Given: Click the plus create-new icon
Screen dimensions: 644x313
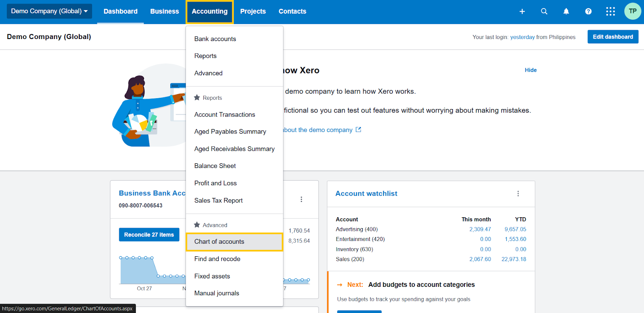Looking at the screenshot, I should tap(522, 11).
